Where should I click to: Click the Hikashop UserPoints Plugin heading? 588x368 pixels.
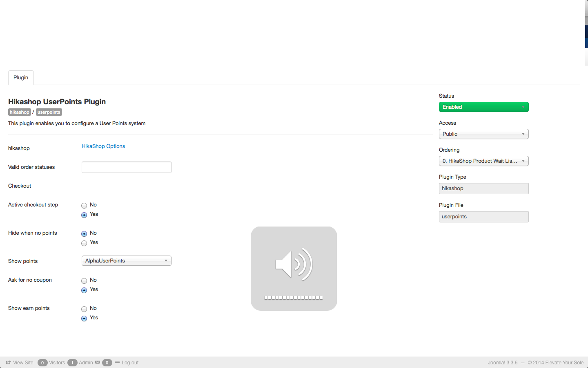pos(57,101)
